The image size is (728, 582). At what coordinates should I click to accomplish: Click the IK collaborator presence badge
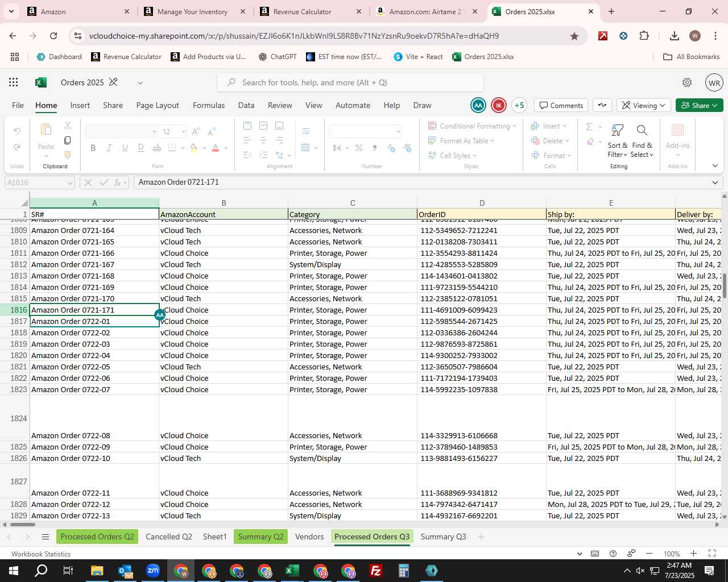coord(499,105)
